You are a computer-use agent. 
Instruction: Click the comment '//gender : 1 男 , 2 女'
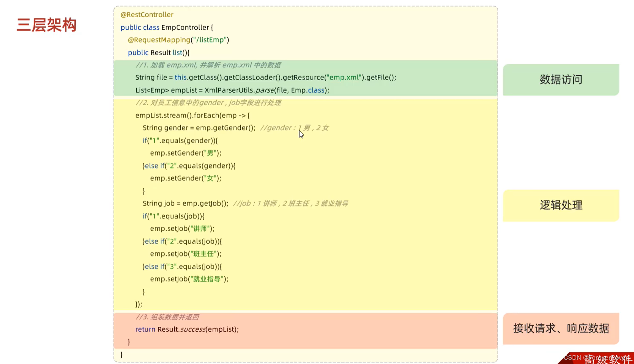pyautogui.click(x=295, y=128)
